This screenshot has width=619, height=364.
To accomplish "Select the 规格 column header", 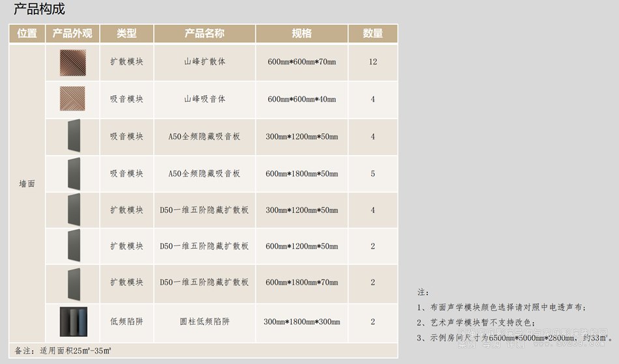I will [302, 34].
